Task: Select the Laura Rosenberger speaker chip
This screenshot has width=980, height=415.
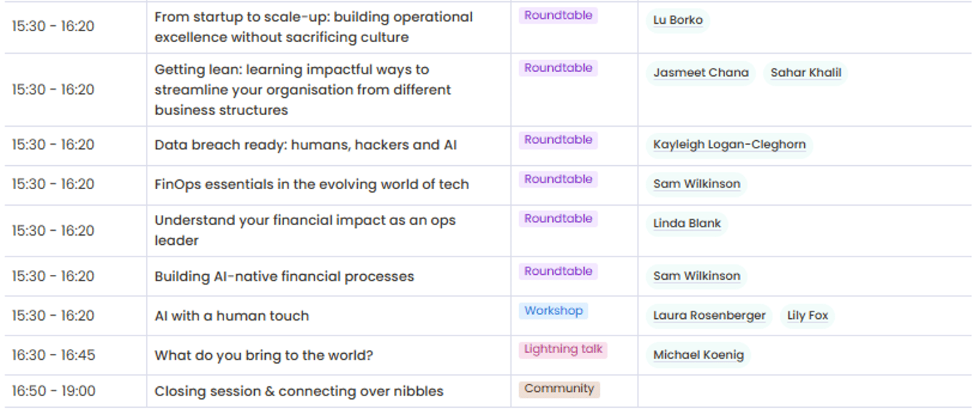Action: click(709, 316)
